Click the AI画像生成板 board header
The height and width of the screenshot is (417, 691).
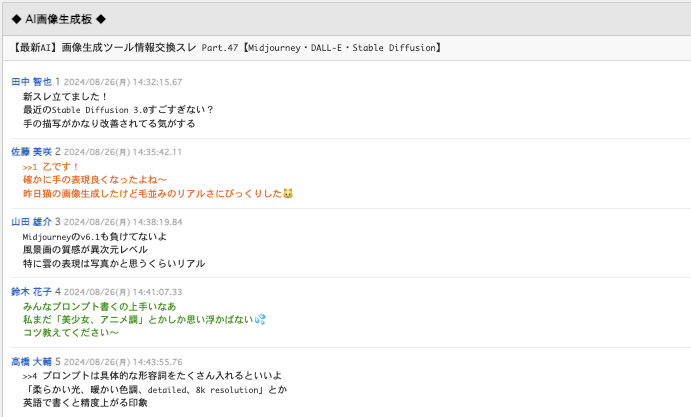pyautogui.click(x=59, y=18)
